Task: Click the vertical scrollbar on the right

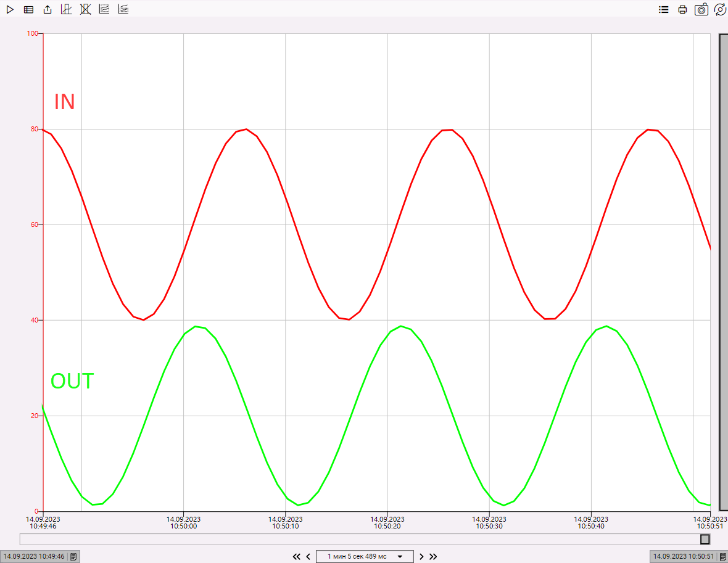Action: coord(723,271)
